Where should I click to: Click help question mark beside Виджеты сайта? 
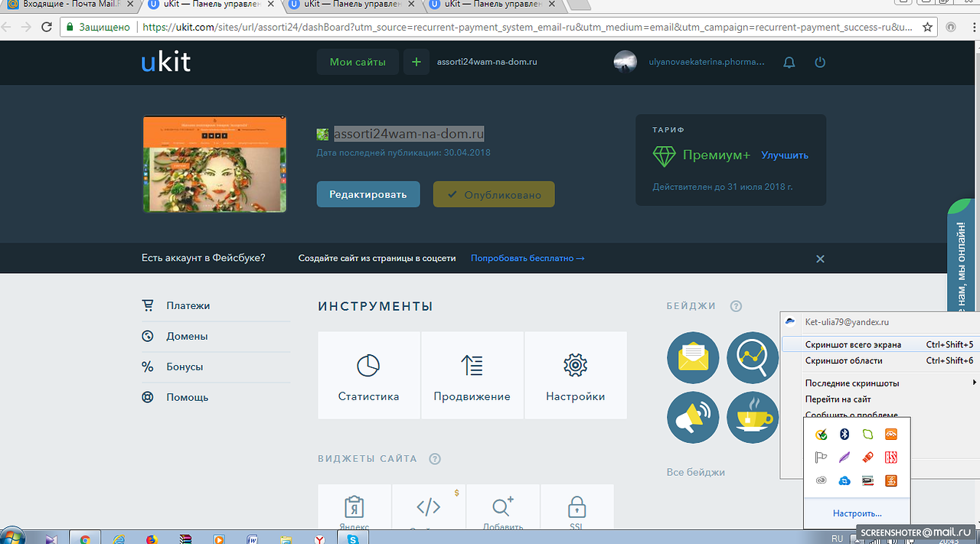[x=435, y=459]
